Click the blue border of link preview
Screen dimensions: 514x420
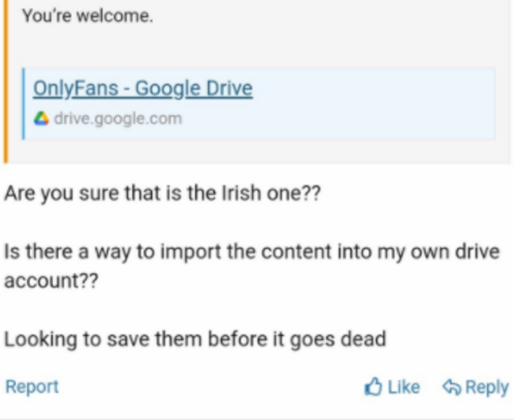(x=23, y=104)
